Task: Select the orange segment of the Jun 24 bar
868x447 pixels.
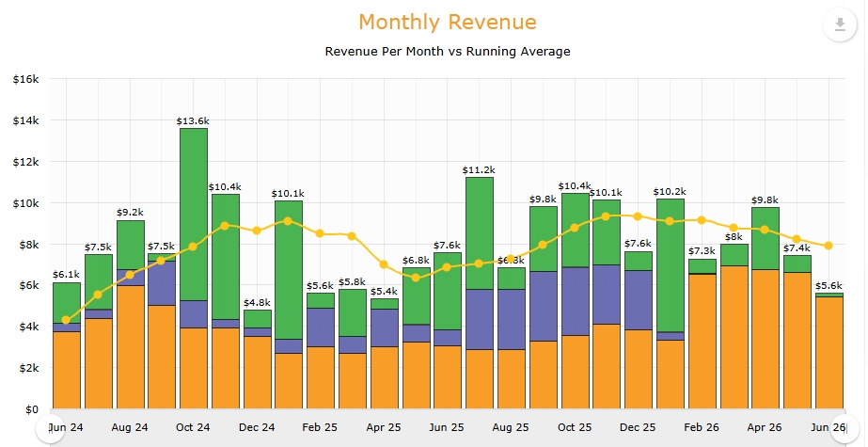Action: click(x=67, y=370)
